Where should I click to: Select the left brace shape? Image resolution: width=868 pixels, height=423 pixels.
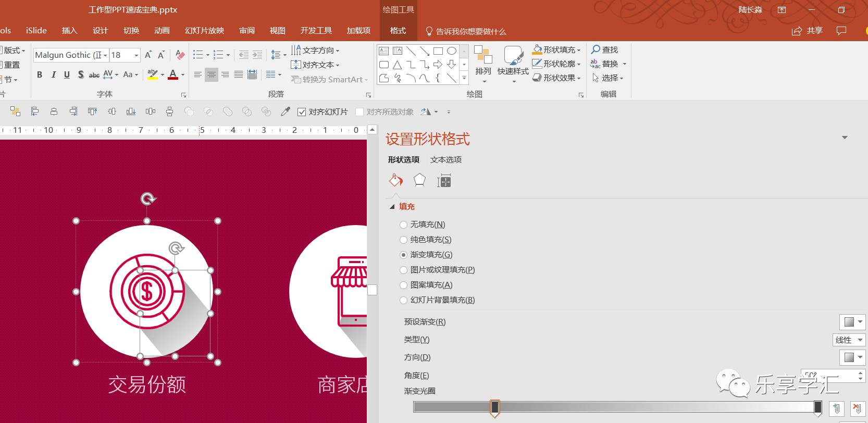(438, 78)
